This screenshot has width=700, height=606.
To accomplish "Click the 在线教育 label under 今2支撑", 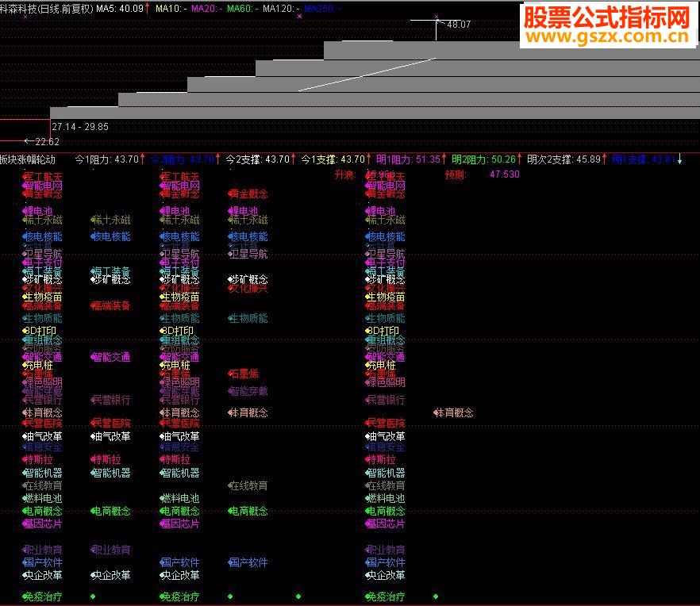I will point(248,485).
